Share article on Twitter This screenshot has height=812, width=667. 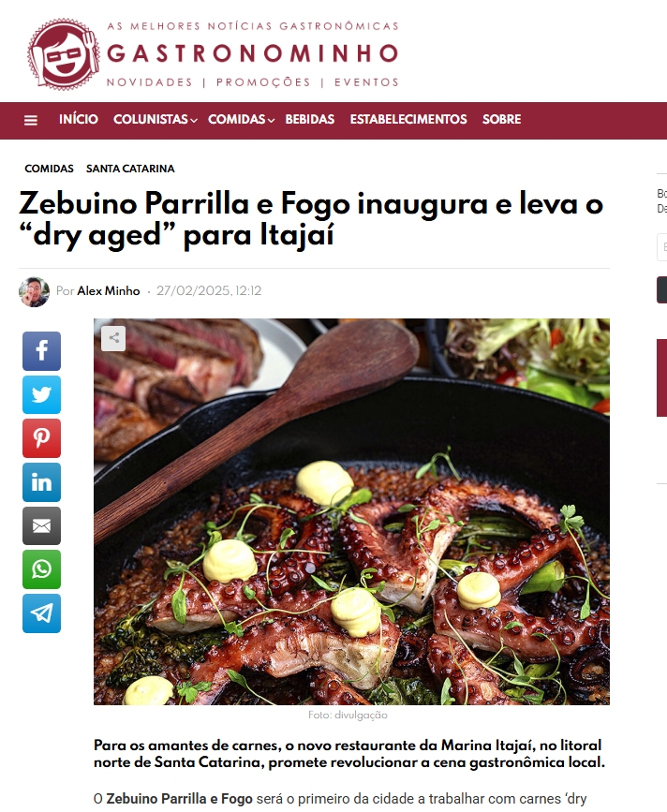click(41, 394)
